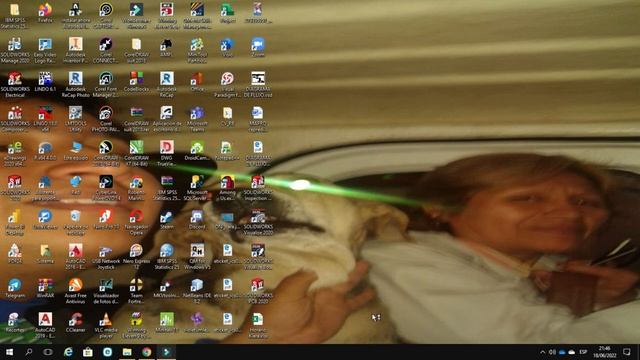The image size is (640, 360).
Task: Open the notification center icon
Action: tap(627, 352)
